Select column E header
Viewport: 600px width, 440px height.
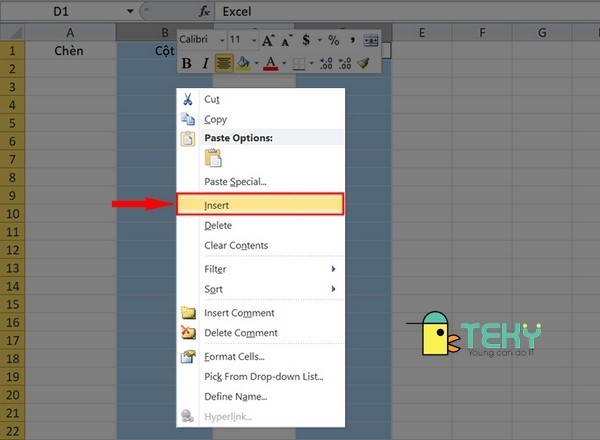[x=422, y=33]
